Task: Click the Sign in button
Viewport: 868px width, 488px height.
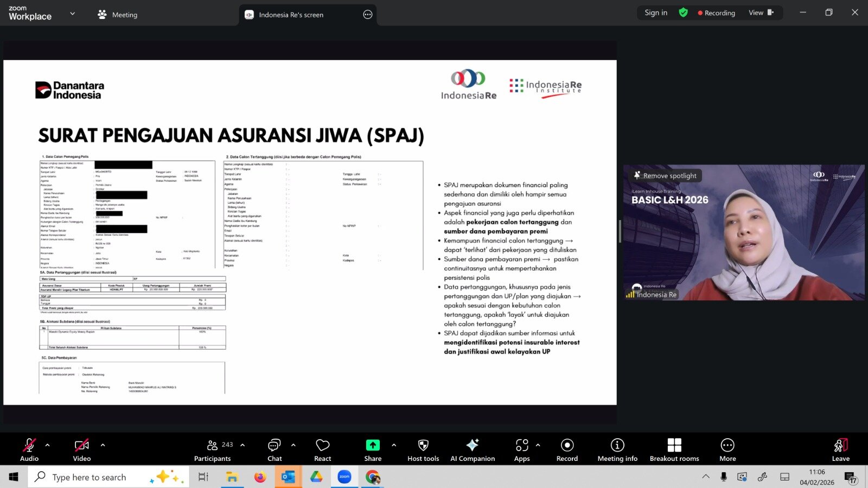Action: point(656,12)
